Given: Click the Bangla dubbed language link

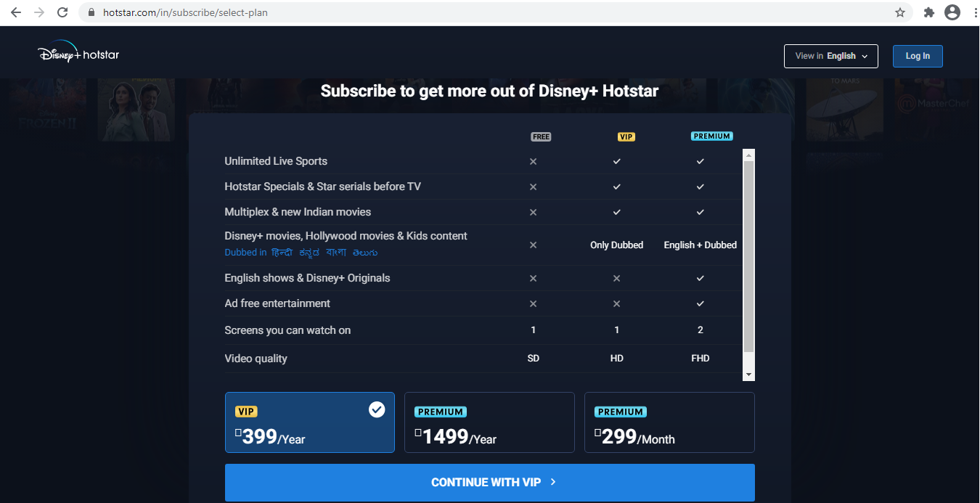Looking at the screenshot, I should 336,253.
